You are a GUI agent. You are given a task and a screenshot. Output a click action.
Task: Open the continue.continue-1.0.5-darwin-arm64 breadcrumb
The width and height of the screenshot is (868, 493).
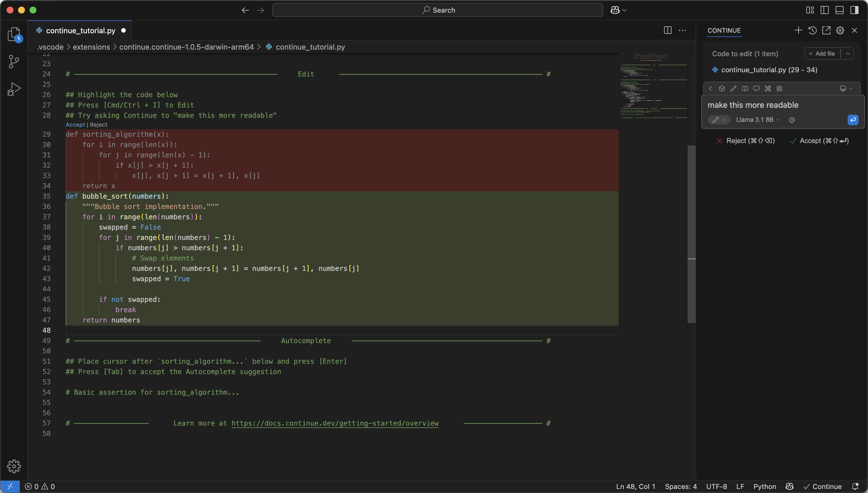(x=186, y=47)
